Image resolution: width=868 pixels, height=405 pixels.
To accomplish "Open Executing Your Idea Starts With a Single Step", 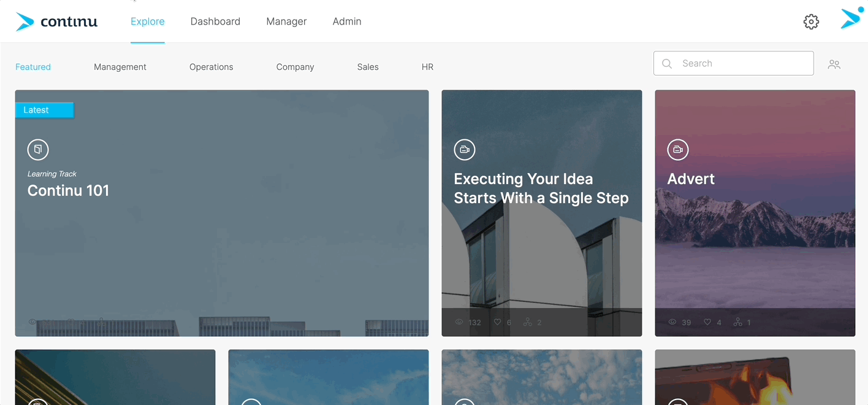I will coord(541,188).
